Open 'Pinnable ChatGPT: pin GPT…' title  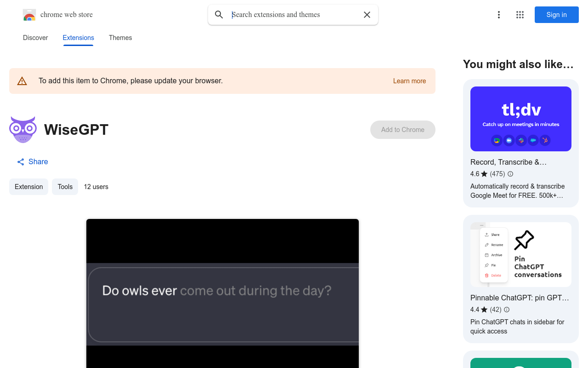pyautogui.click(x=520, y=298)
